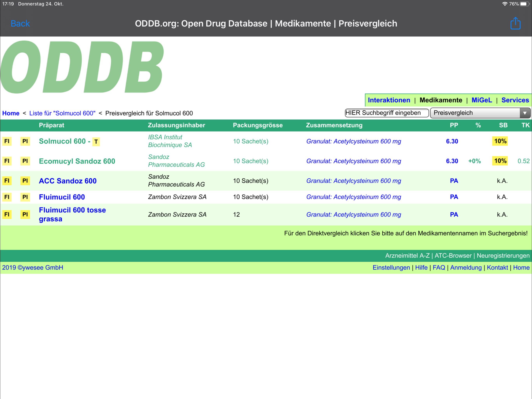Screen dimensions: 532x399
Task: Open Fluimucil 600 tosse grassa link
Action: 72,215
